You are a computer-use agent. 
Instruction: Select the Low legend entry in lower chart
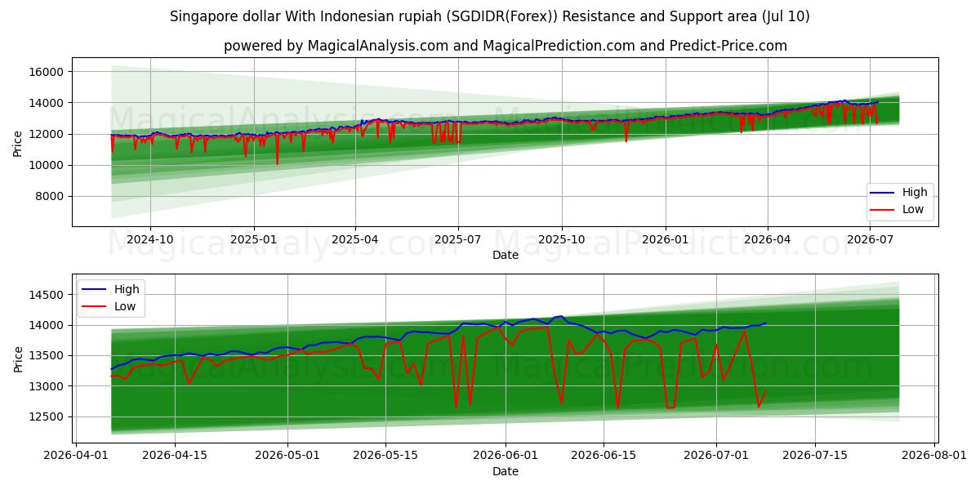click(108, 306)
